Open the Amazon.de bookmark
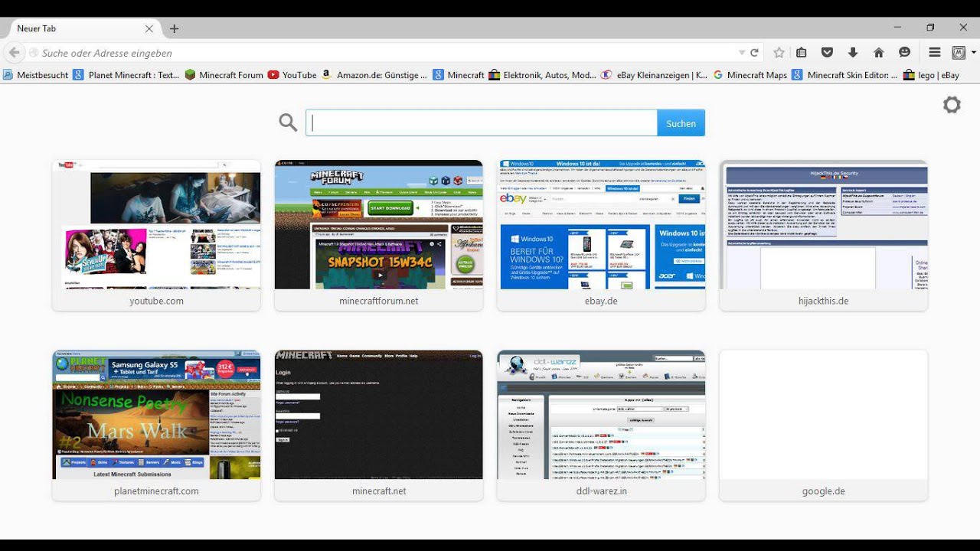980x551 pixels. click(374, 75)
